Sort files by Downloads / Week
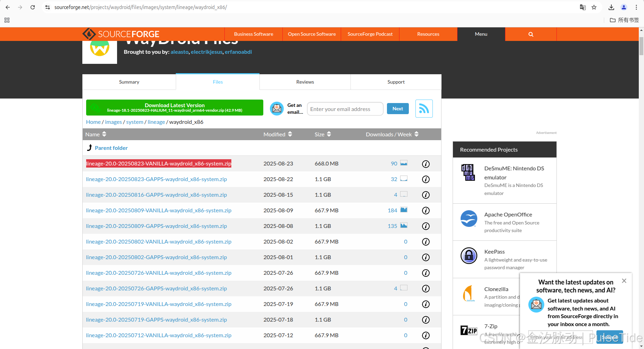 pos(392,134)
